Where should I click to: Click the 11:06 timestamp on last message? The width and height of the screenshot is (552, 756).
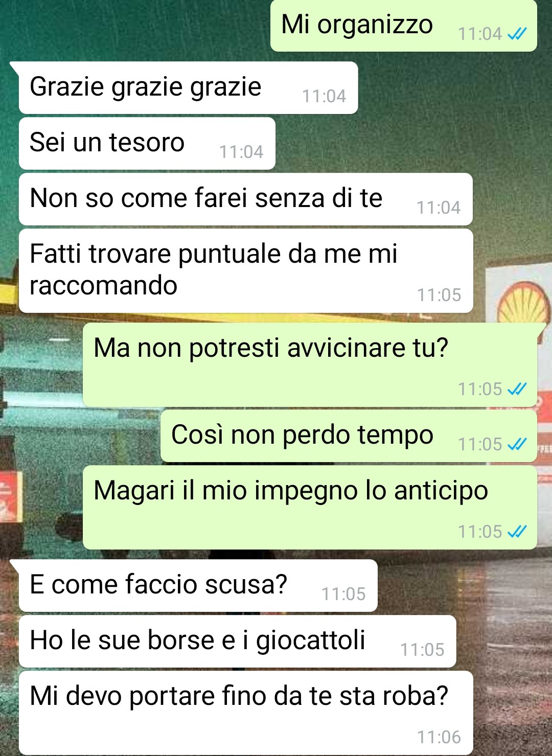tap(439, 737)
